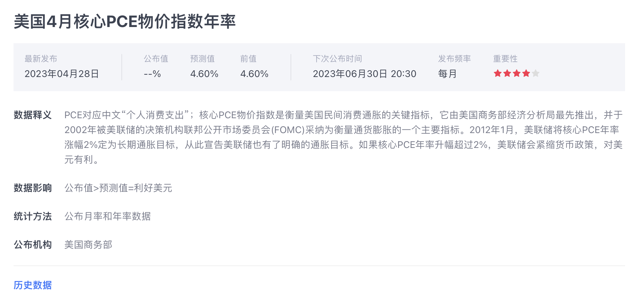Open the 历史数据 tab
Screen dimensions: 644x308
(x=33, y=285)
